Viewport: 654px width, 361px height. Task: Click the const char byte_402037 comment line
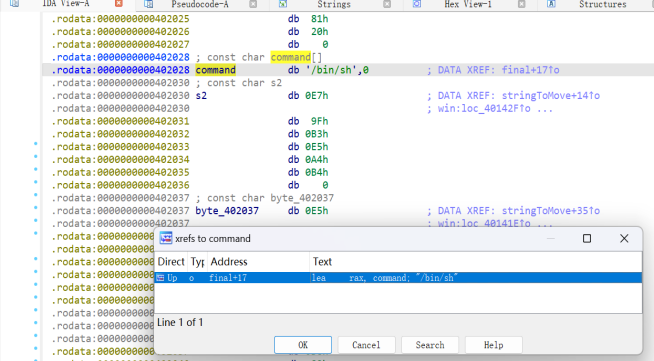[264, 198]
